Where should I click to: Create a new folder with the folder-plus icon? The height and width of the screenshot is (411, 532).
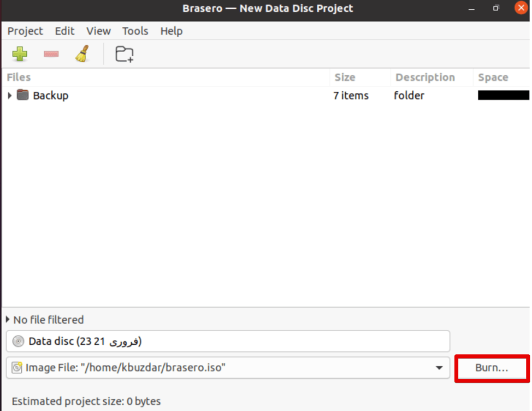coord(123,54)
